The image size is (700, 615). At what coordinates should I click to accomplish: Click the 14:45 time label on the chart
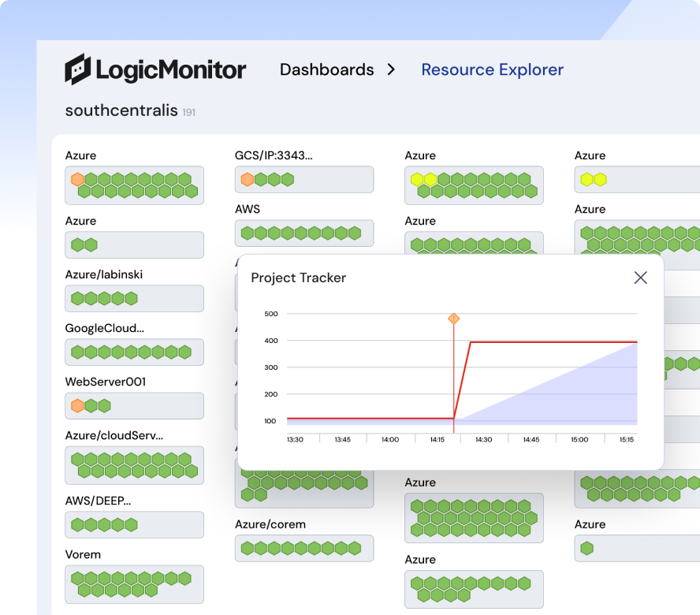(x=531, y=439)
